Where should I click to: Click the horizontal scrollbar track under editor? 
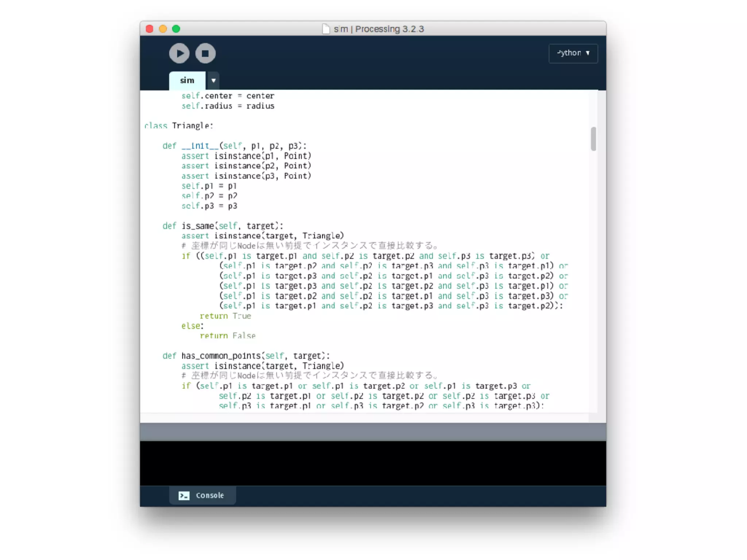(365, 418)
